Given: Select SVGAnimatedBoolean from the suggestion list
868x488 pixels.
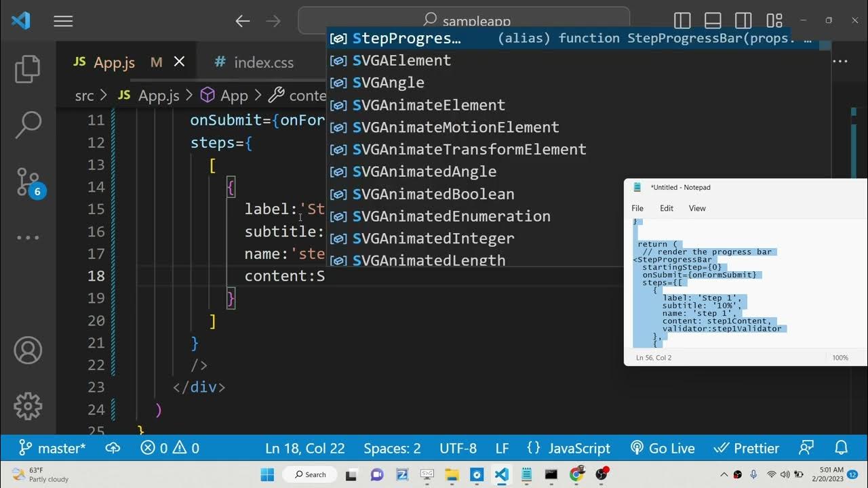Looking at the screenshot, I should pyautogui.click(x=433, y=194).
